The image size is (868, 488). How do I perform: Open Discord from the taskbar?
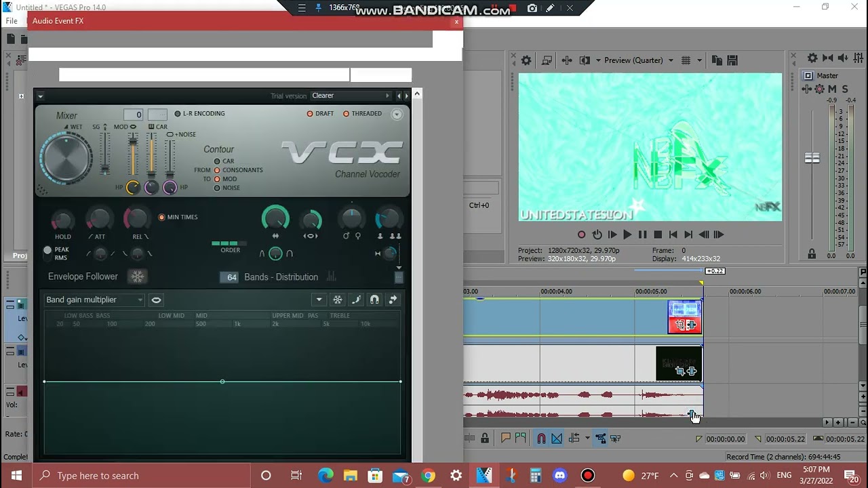click(559, 475)
